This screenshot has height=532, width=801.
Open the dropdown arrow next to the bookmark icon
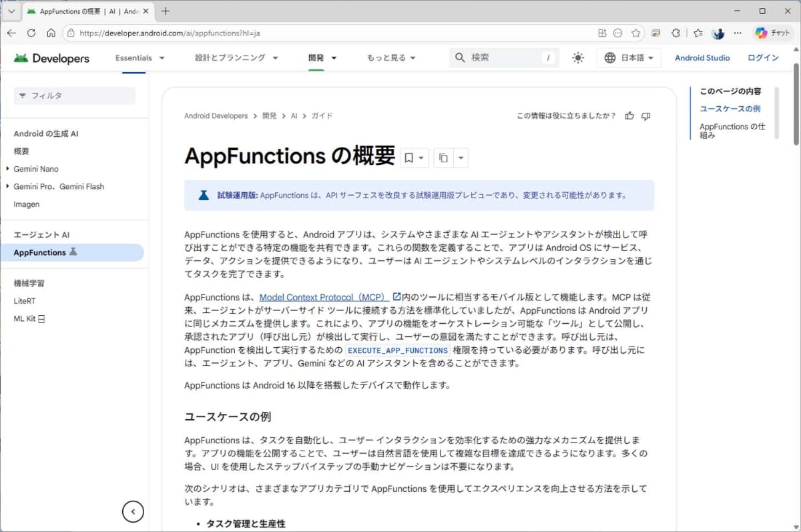421,158
